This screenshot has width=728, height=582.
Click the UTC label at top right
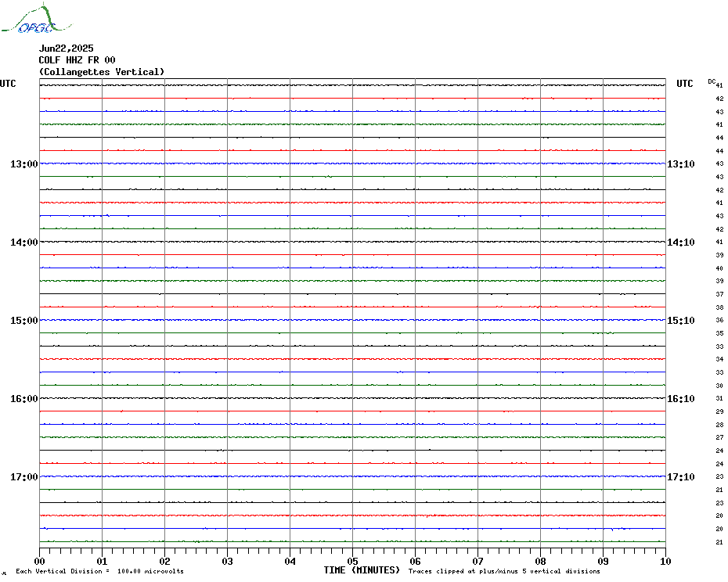point(685,84)
